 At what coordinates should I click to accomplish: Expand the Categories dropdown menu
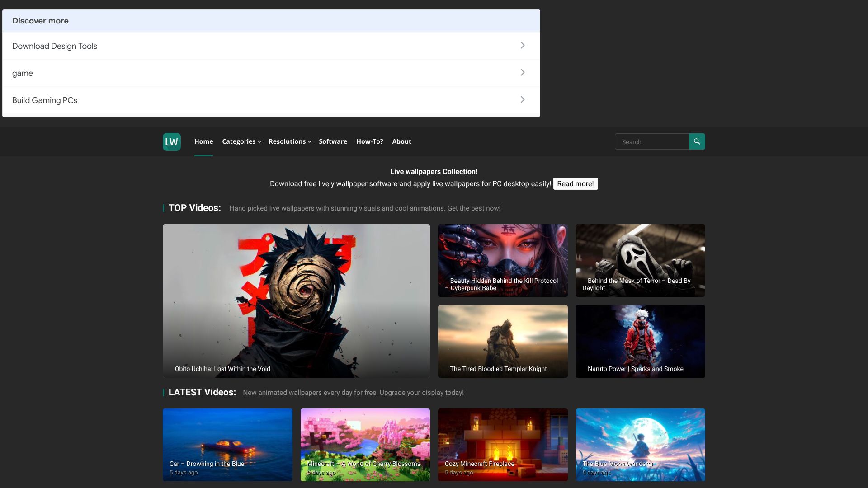[x=241, y=141]
